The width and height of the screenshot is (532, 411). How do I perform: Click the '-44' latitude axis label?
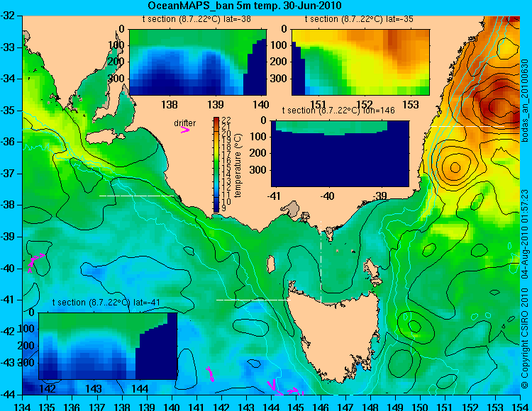pyautogui.click(x=8, y=395)
